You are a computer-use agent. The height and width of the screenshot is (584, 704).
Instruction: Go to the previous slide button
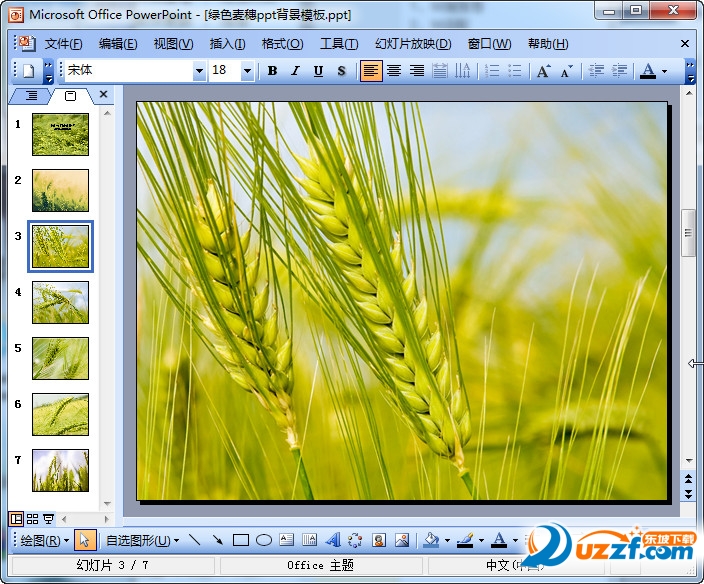(x=689, y=479)
